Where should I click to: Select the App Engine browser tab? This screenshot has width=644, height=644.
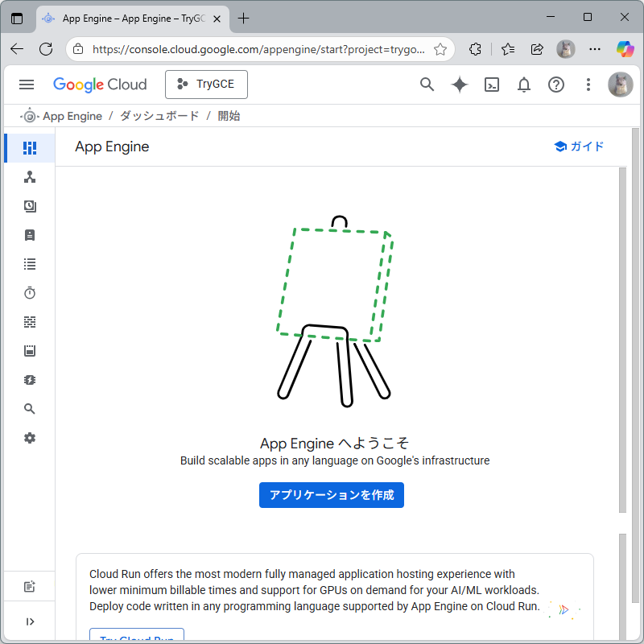tap(133, 19)
